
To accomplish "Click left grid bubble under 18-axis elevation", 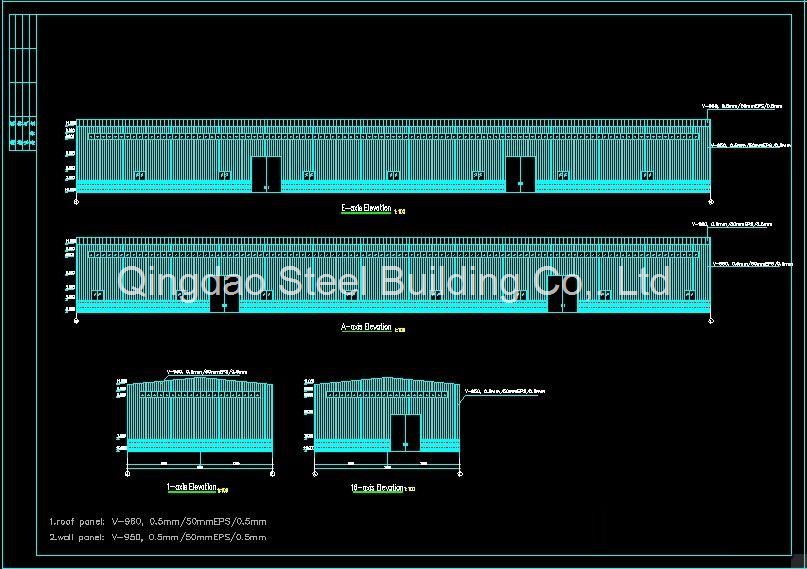I will click(315, 474).
